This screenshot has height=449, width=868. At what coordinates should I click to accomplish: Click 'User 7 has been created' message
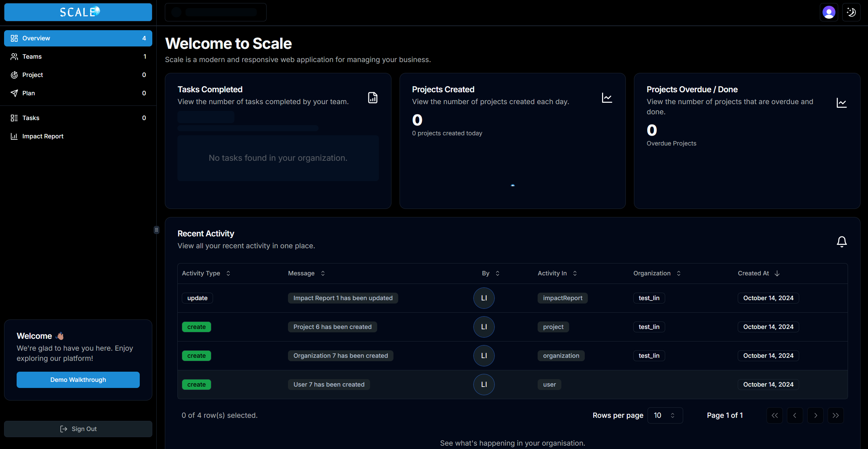pos(329,385)
